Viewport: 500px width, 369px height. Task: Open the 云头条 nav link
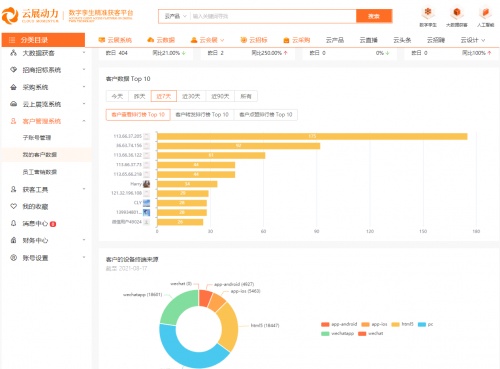[x=402, y=40]
